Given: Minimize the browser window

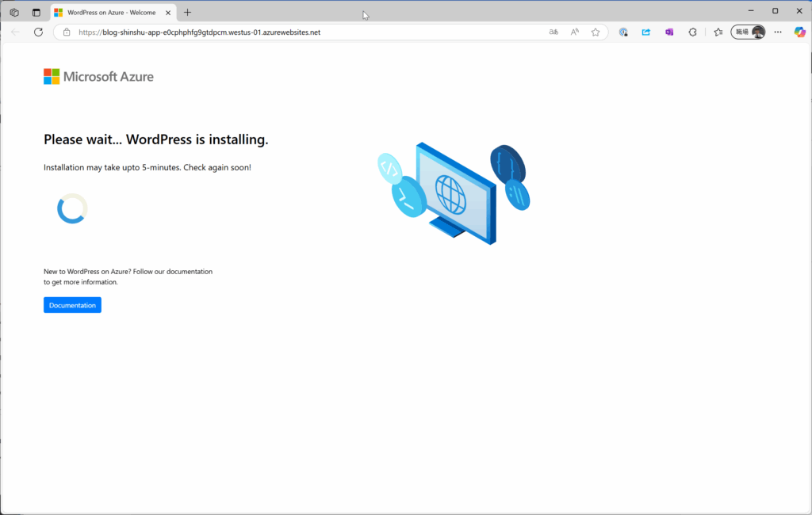Looking at the screenshot, I should [751, 11].
